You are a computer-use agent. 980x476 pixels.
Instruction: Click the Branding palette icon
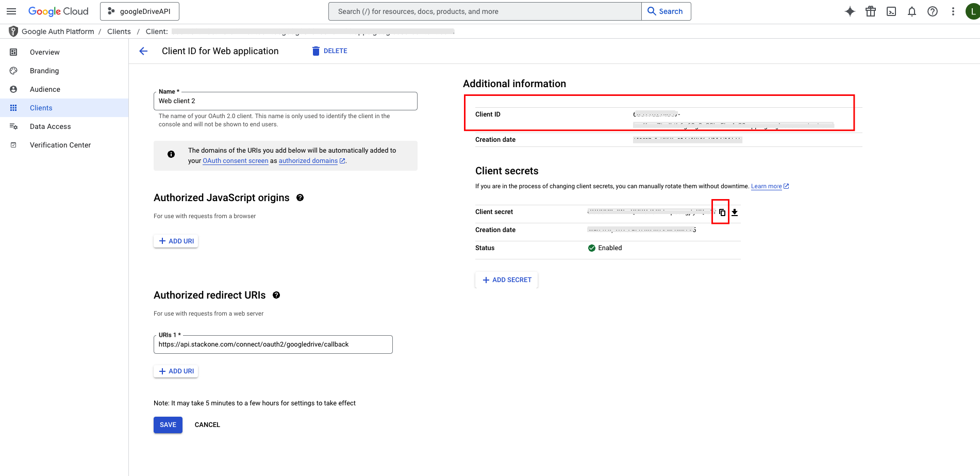[x=13, y=71]
